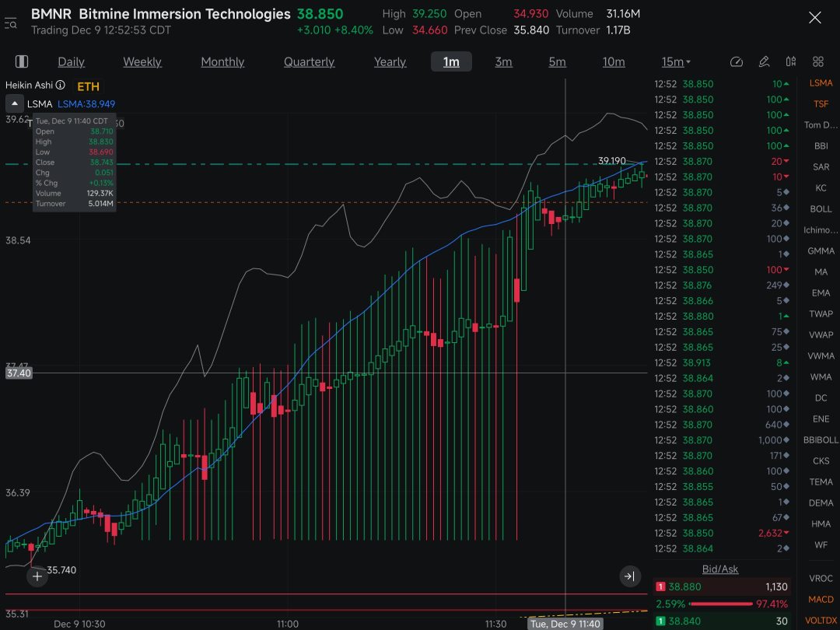Open the speed gauge icon in toolbar
The image size is (840, 630).
point(737,61)
